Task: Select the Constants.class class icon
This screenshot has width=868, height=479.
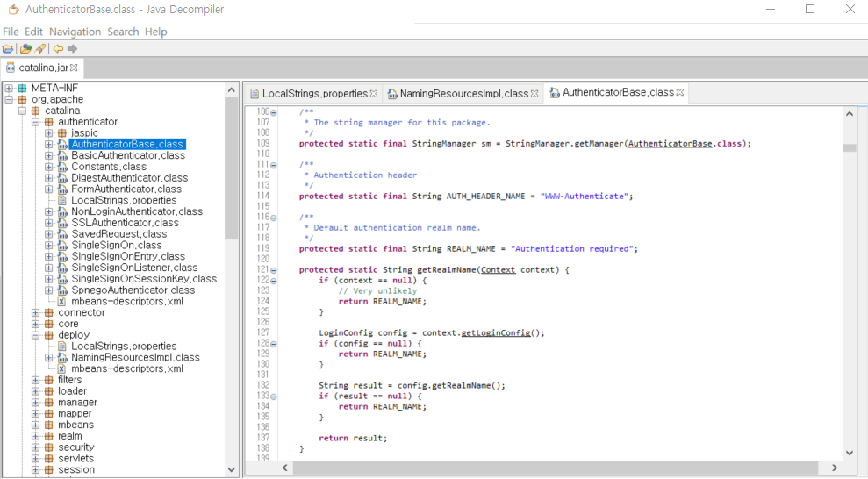Action: coord(62,167)
